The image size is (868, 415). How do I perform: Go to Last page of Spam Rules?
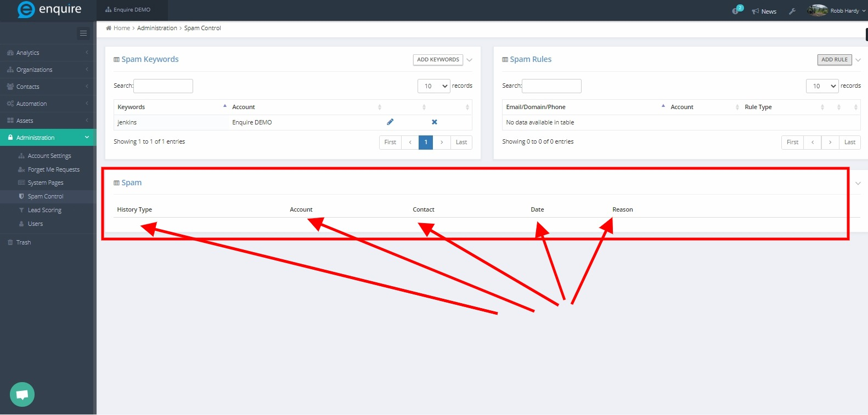pyautogui.click(x=850, y=143)
